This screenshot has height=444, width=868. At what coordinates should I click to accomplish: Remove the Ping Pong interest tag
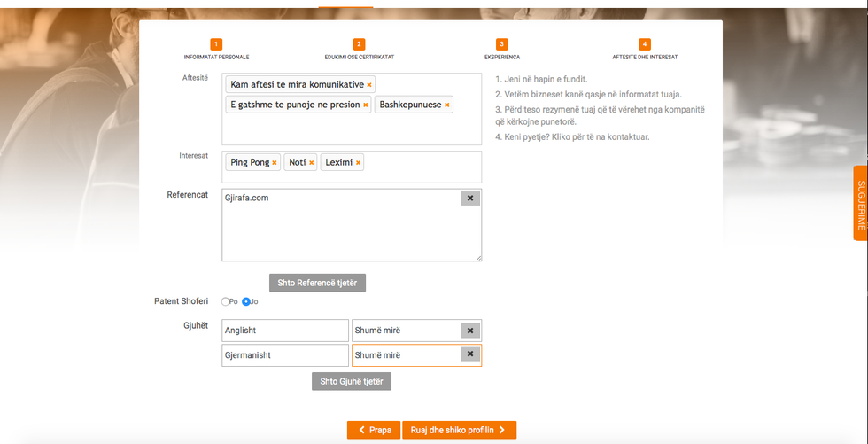point(275,163)
